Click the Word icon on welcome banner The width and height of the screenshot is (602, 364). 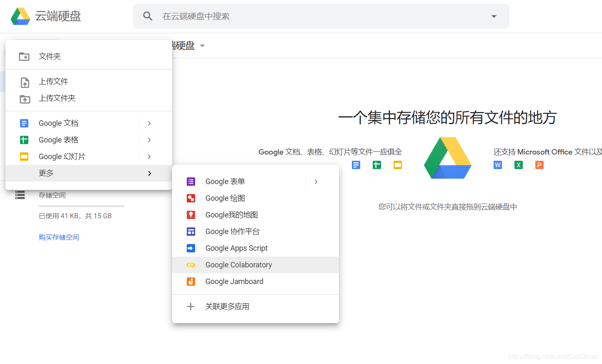click(x=498, y=165)
